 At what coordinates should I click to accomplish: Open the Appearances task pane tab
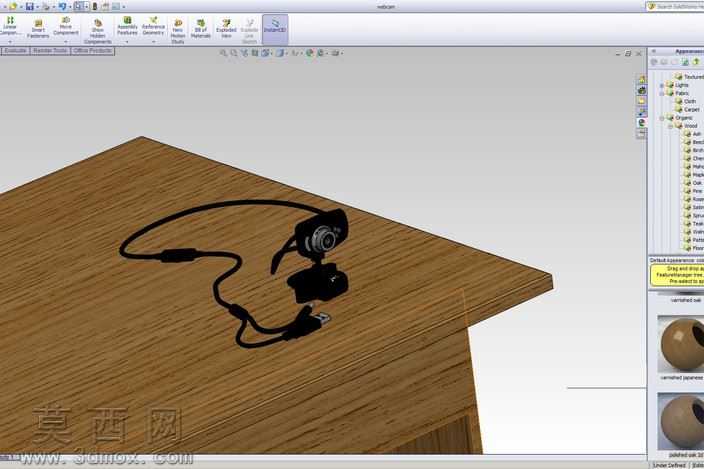(642, 123)
